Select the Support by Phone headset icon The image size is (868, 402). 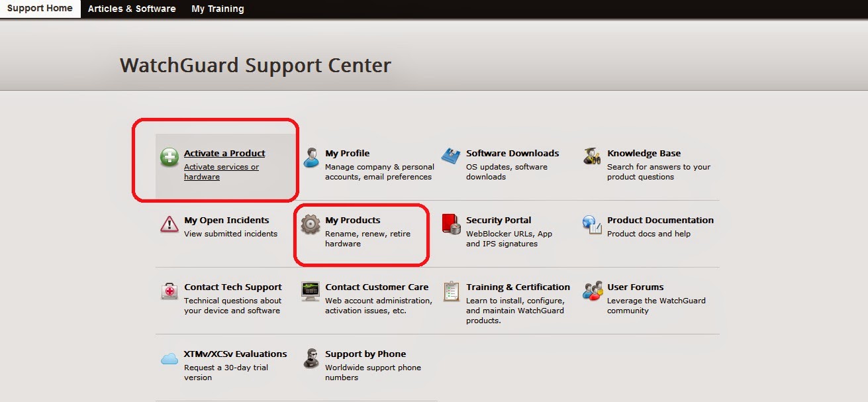[311, 358]
